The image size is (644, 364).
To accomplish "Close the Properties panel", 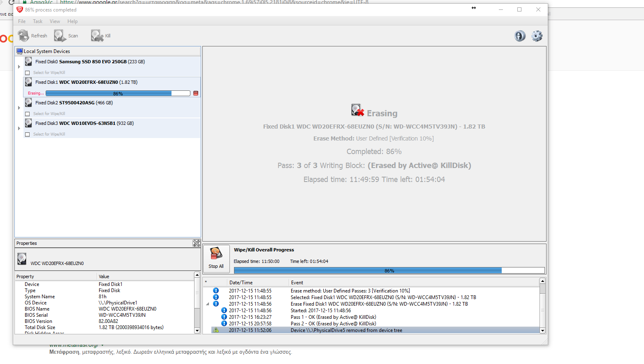I will tap(197, 243).
